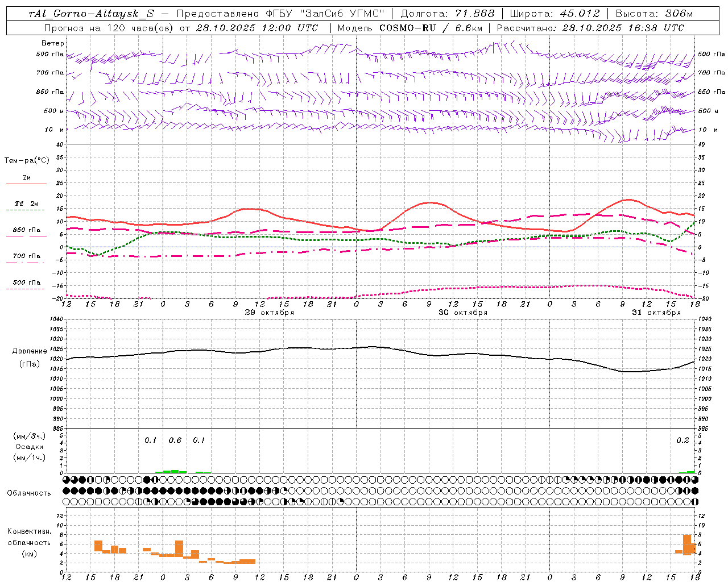
Task: Click the 700 гПа temperature legend entry
Action: point(27,256)
